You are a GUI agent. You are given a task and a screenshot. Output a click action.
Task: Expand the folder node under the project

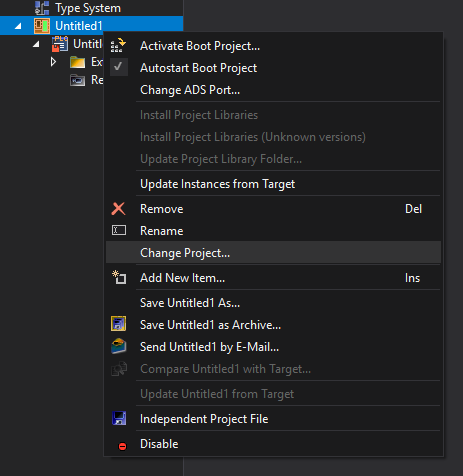[x=53, y=62]
